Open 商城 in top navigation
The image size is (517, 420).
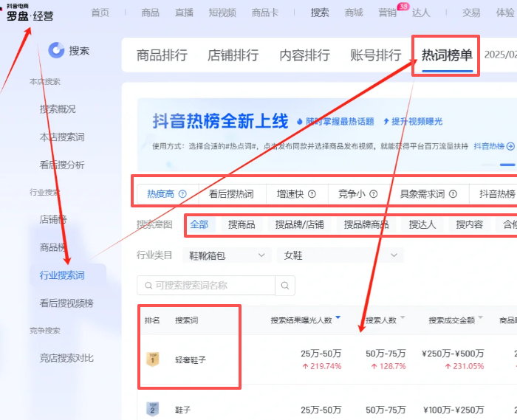(354, 13)
